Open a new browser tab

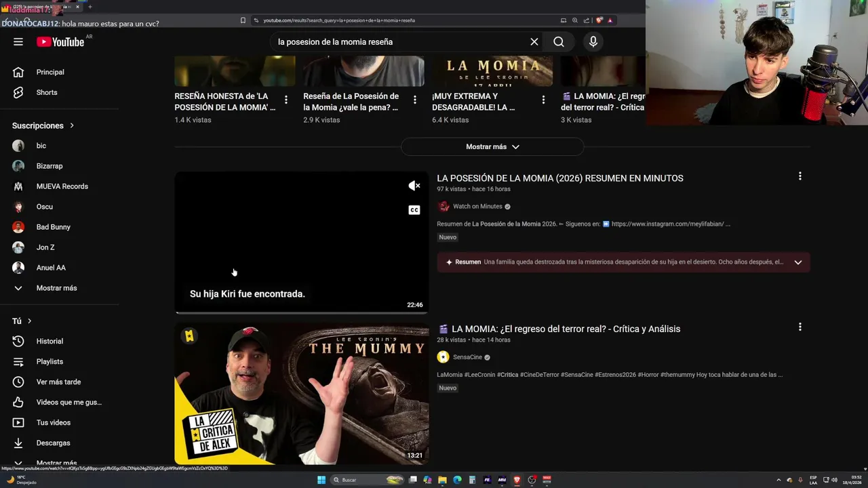click(x=90, y=7)
